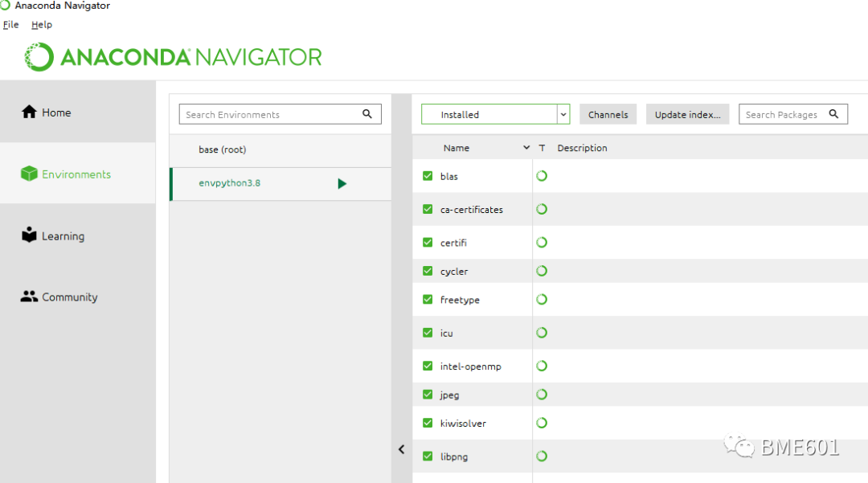Click the libpng package name
This screenshot has height=483, width=868.
(x=454, y=457)
